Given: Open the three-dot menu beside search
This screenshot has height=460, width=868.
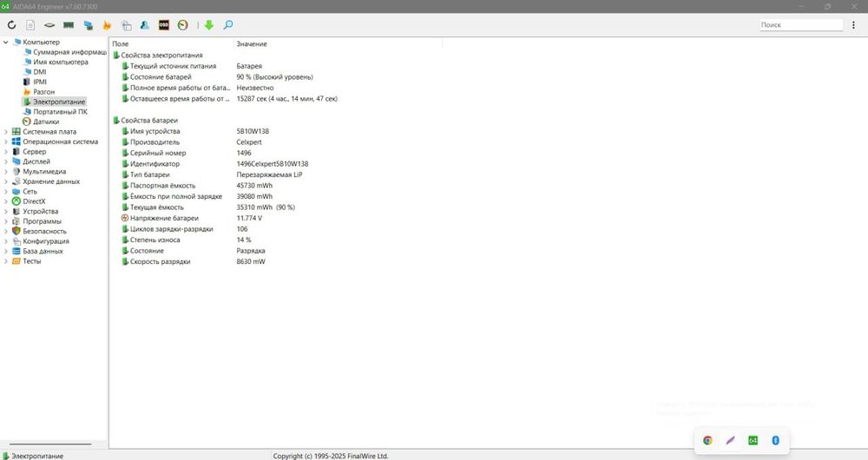Looking at the screenshot, I should coord(853,25).
